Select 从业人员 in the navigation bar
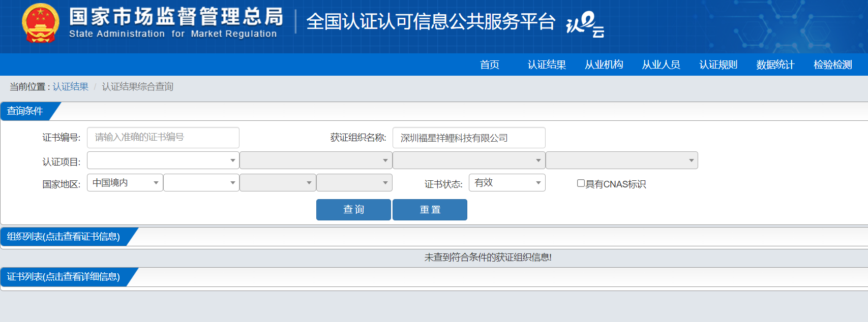The height and width of the screenshot is (322, 868). (x=661, y=65)
